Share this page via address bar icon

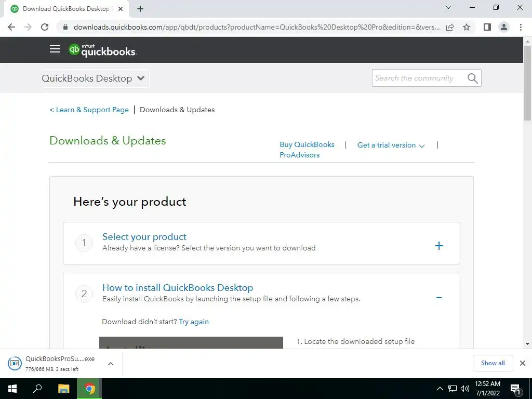click(x=450, y=27)
